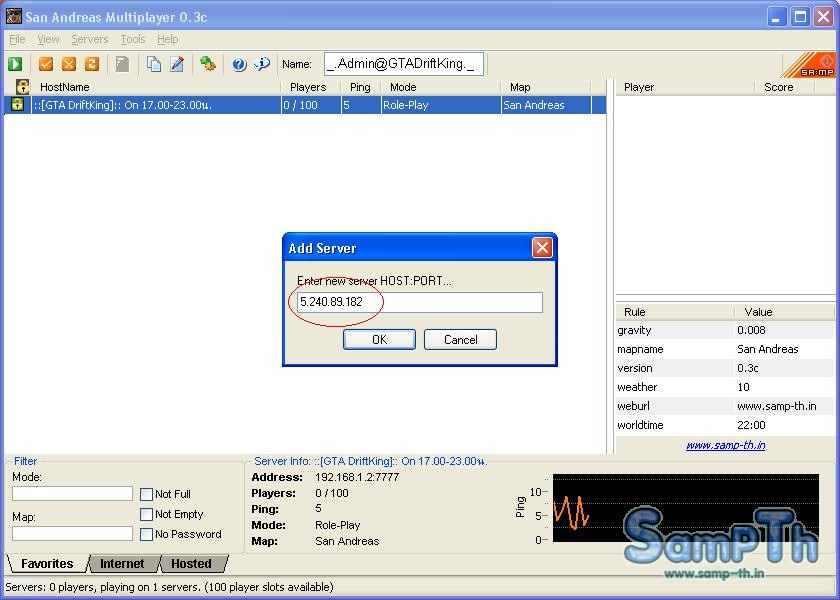Screen dimensions: 840x600
Task: Select the gravity rule row
Action: coord(725,331)
